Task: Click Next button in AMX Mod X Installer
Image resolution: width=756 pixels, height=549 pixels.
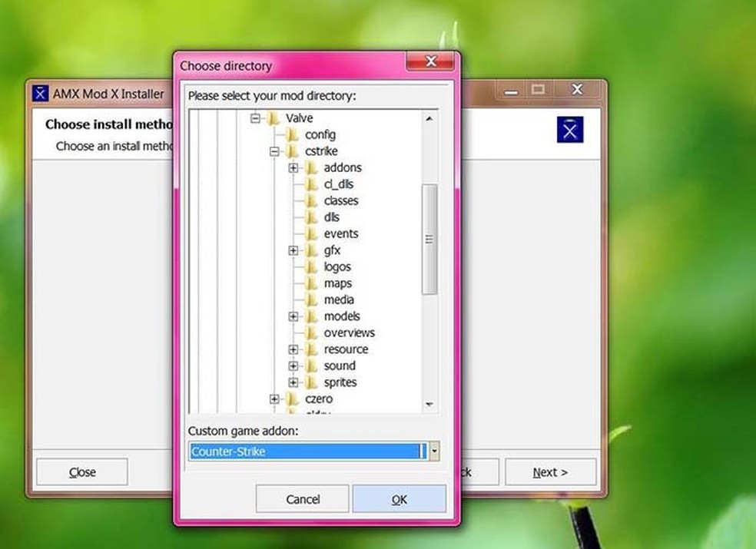Action: tap(550, 472)
